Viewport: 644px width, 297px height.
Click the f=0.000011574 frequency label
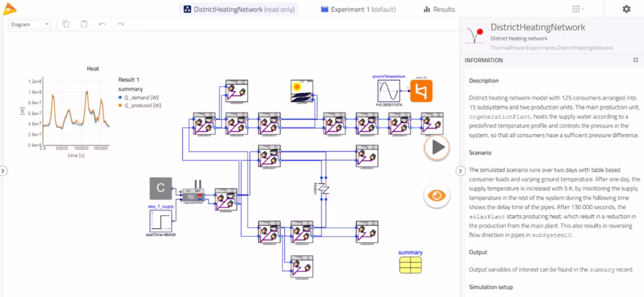389,106
